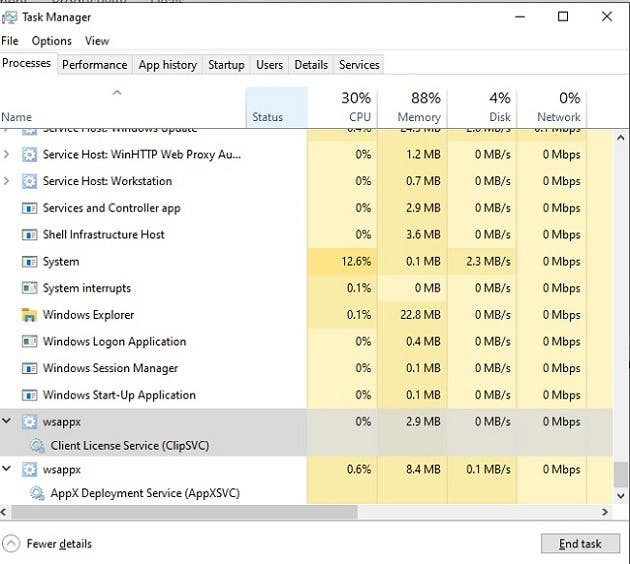Open the View menu
The height and width of the screenshot is (564, 630).
click(x=97, y=41)
